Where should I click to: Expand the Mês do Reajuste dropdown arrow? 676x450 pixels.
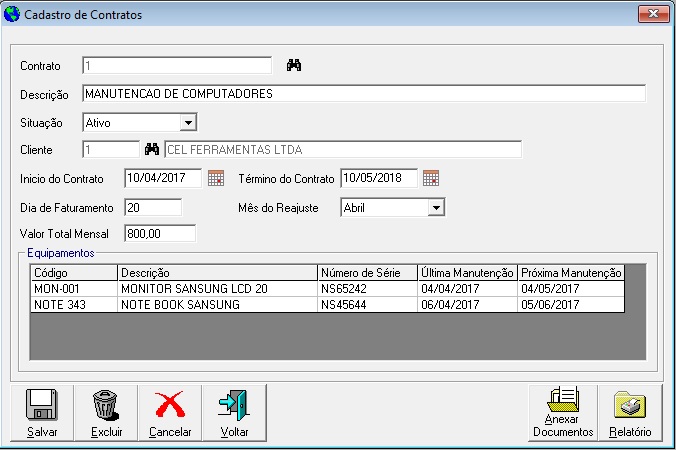click(x=436, y=208)
